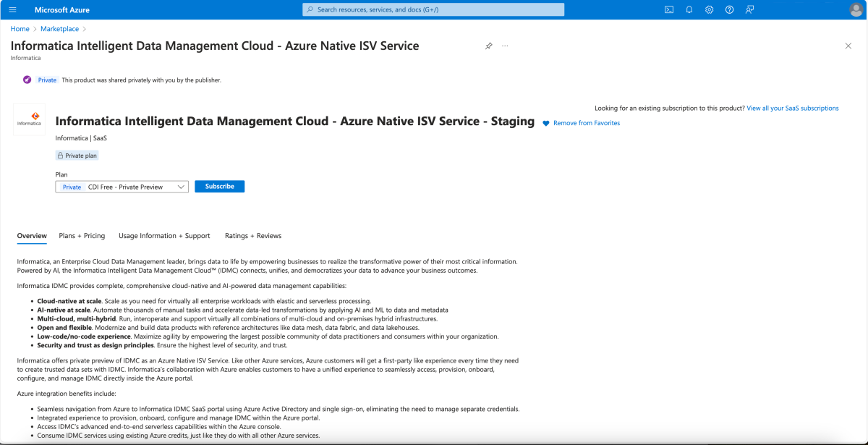Click the magnifier icon in search box
The width and height of the screenshot is (868, 445).
310,9
